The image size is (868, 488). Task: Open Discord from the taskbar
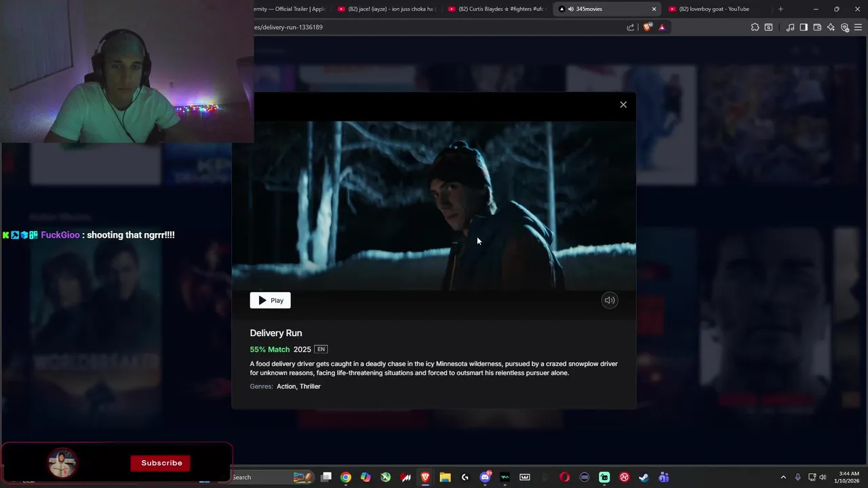click(485, 477)
